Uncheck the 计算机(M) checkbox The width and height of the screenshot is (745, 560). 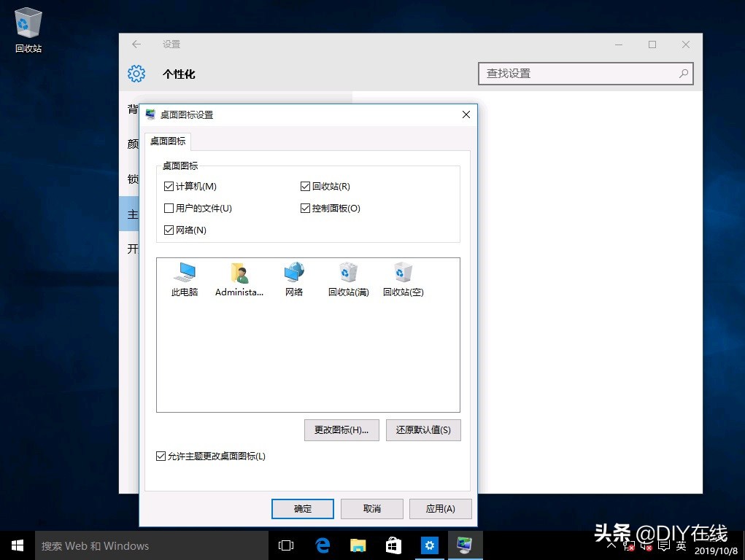click(x=169, y=186)
